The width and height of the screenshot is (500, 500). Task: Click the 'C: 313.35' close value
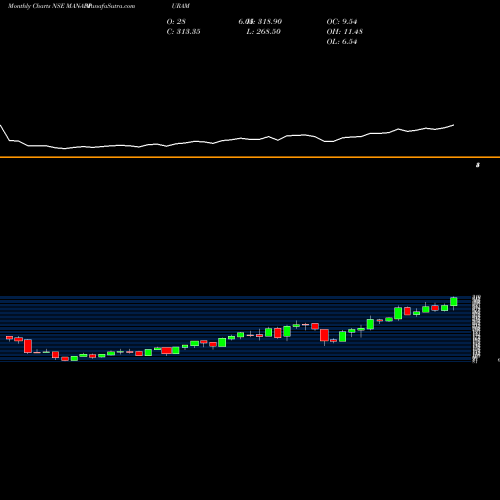pos(183,32)
